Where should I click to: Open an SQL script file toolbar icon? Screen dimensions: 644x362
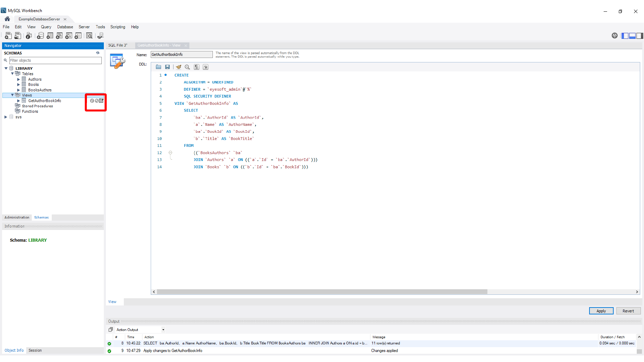[18, 36]
